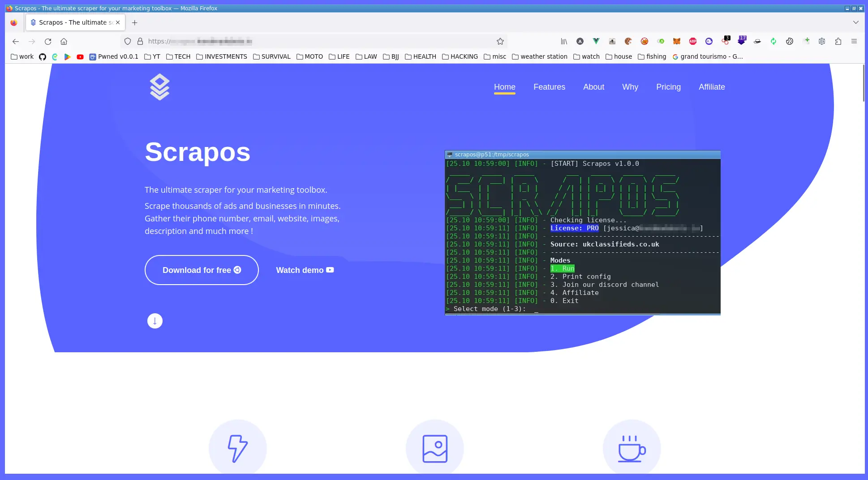Click the coffee cup feature icon
This screenshot has height=480, width=868.
[632, 448]
